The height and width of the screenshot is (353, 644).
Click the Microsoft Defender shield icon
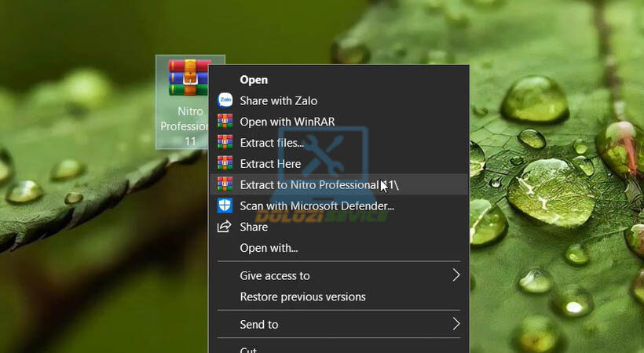[x=225, y=206]
